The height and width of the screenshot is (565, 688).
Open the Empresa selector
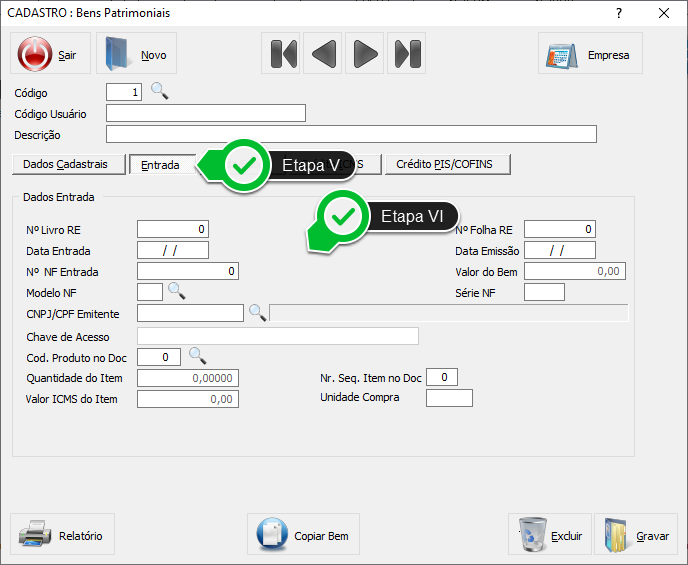(x=590, y=54)
